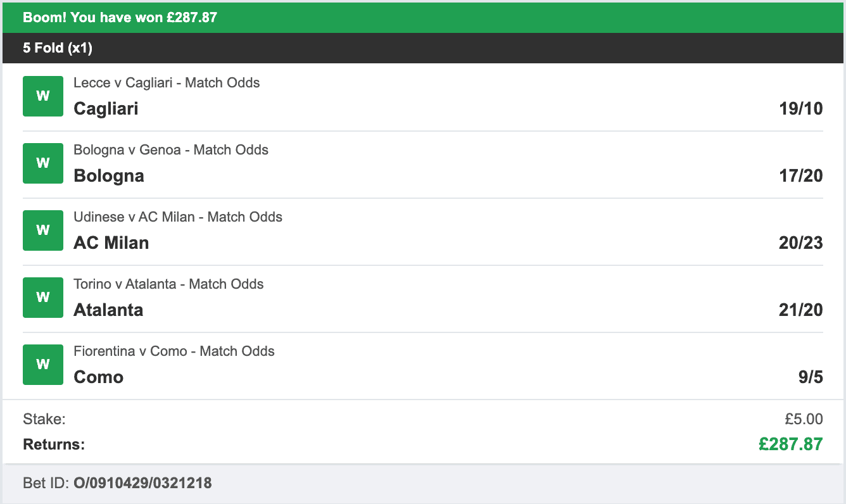Click the W win badge beside Cagliari
The height and width of the screenshot is (504, 846).
[42, 96]
